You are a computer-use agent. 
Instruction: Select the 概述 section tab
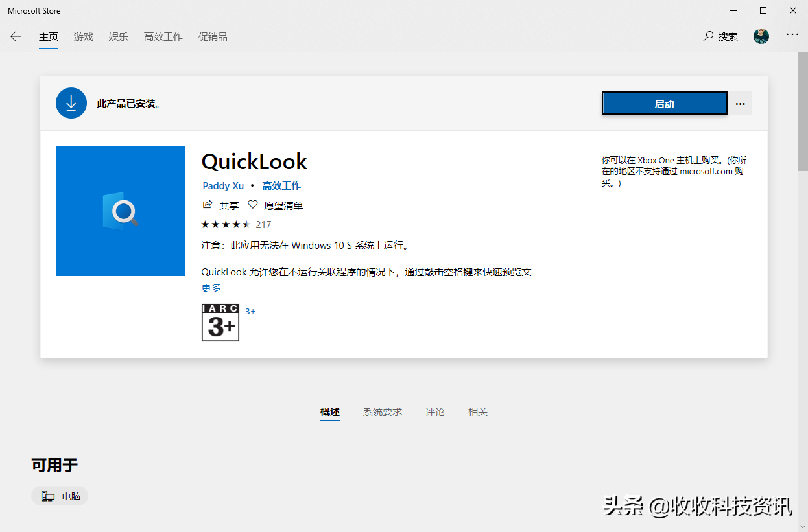330,411
